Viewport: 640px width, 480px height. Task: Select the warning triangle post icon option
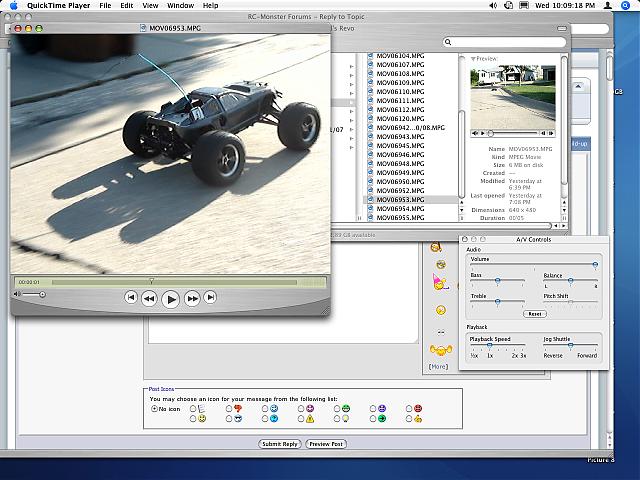point(310,418)
